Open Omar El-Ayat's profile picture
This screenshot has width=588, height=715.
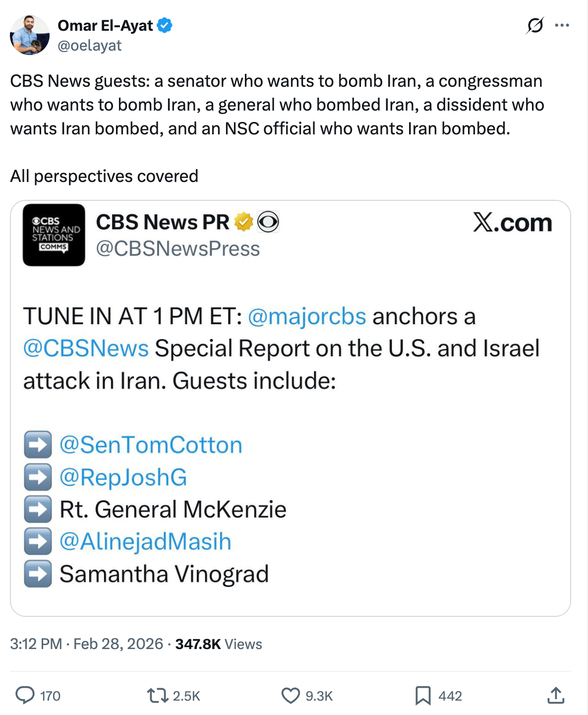30,35
